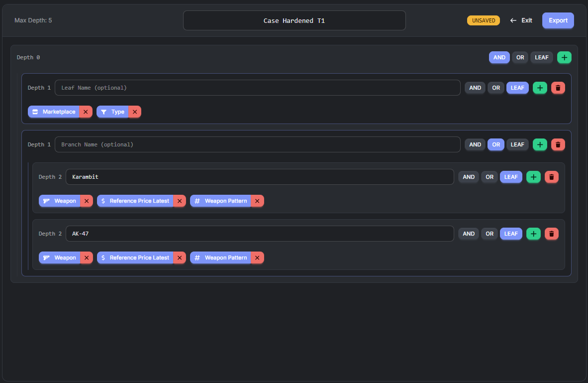Image resolution: width=588 pixels, height=383 pixels.
Task: Edit Weapon condition in Karambit leaf
Action: coord(60,201)
